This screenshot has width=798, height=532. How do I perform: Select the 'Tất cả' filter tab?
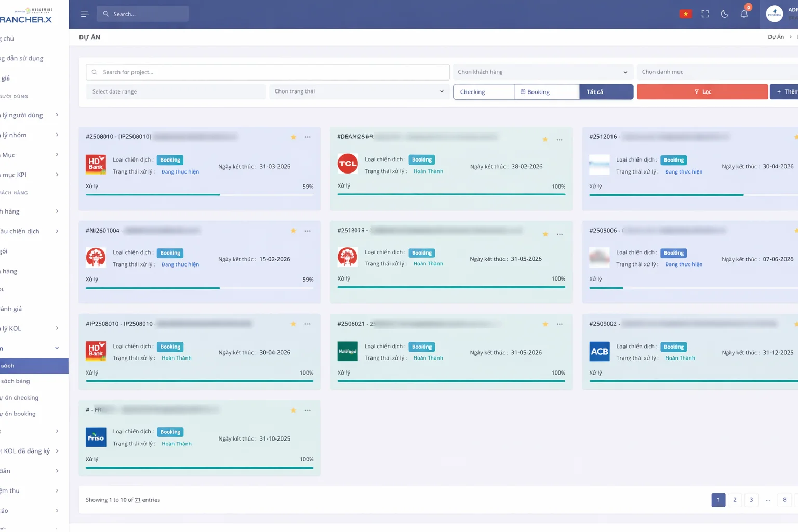coord(606,92)
